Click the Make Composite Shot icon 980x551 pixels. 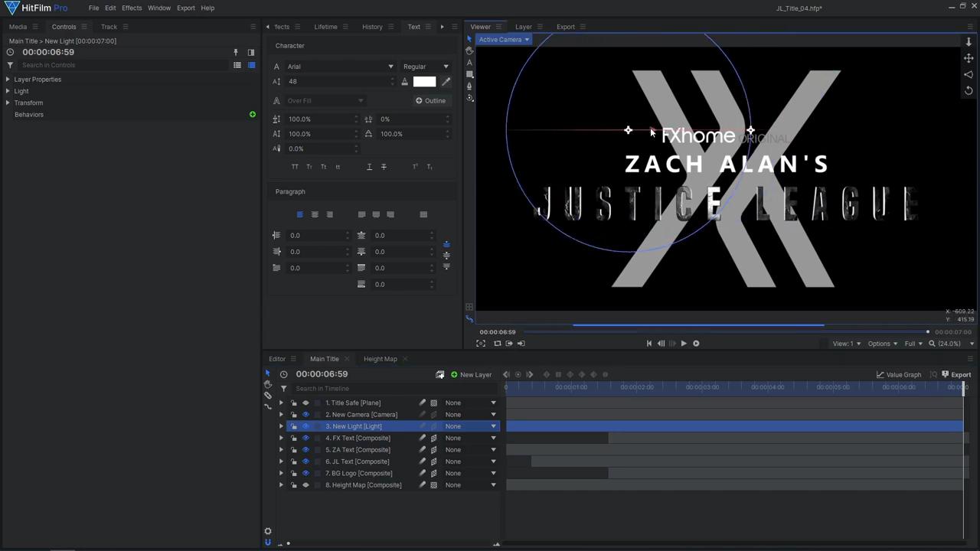439,374
